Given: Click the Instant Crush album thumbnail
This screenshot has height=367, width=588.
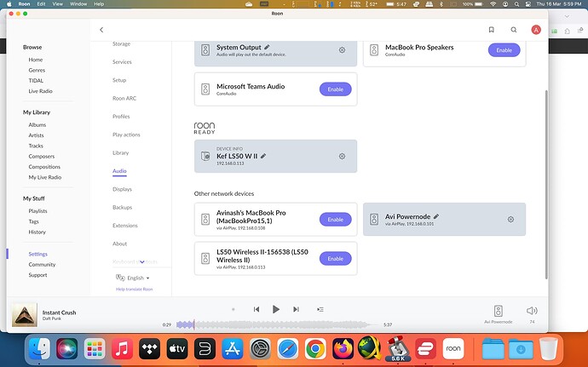Looking at the screenshot, I should (25, 315).
